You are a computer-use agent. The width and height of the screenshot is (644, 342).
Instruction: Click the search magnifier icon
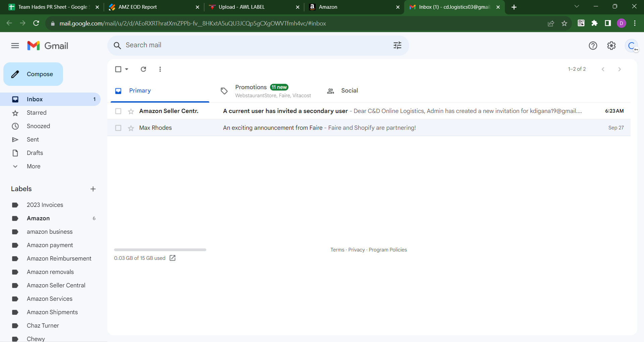[x=117, y=46]
